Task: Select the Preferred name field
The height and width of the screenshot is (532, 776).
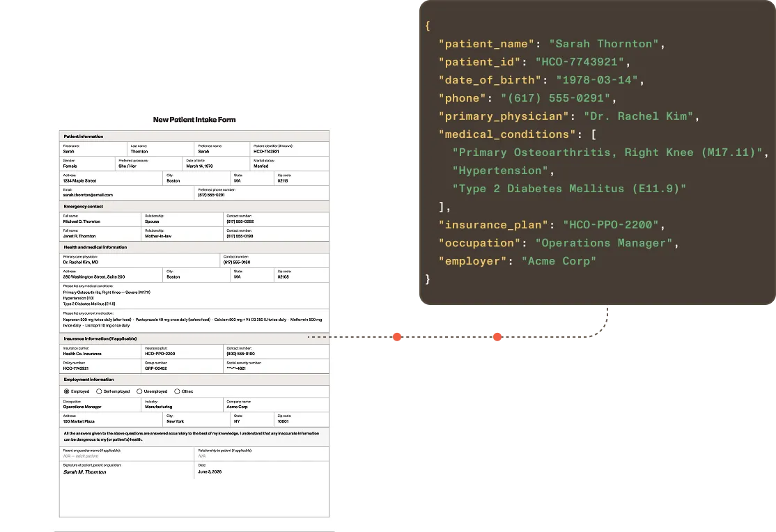Action: tap(222, 149)
